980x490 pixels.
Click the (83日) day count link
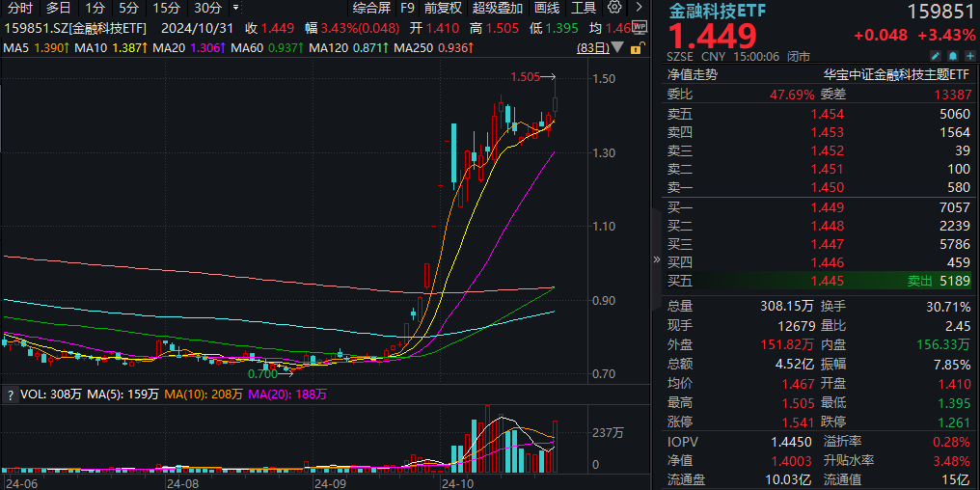[593, 48]
